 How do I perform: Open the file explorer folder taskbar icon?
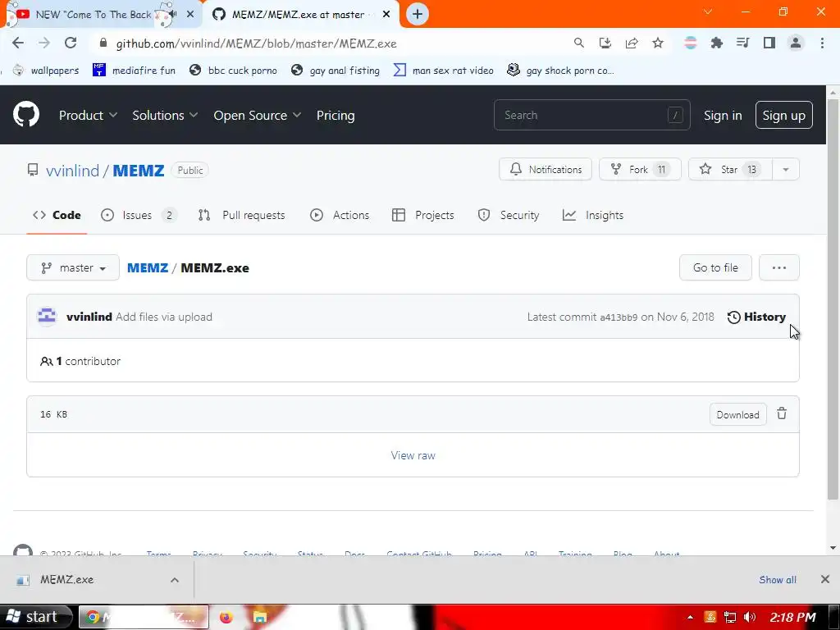coord(260,617)
